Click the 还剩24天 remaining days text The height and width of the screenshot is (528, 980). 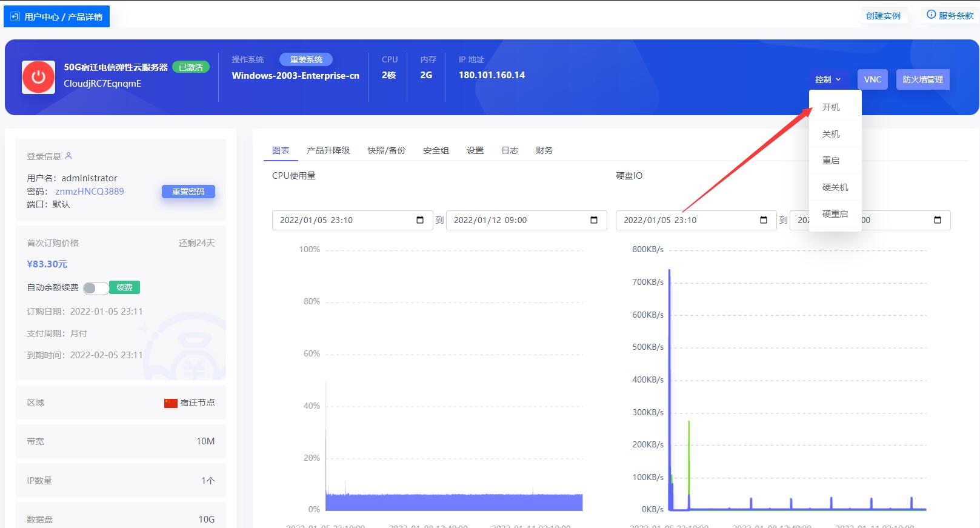coord(197,243)
